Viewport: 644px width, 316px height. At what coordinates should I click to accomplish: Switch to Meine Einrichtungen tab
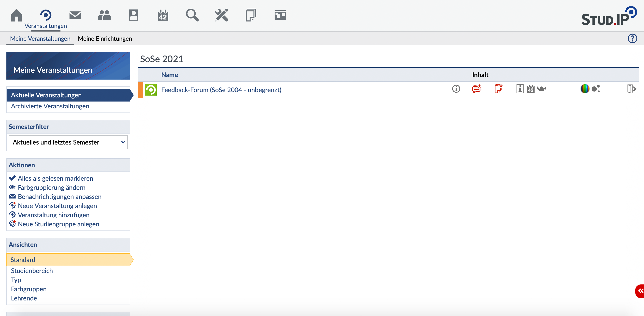[105, 39]
